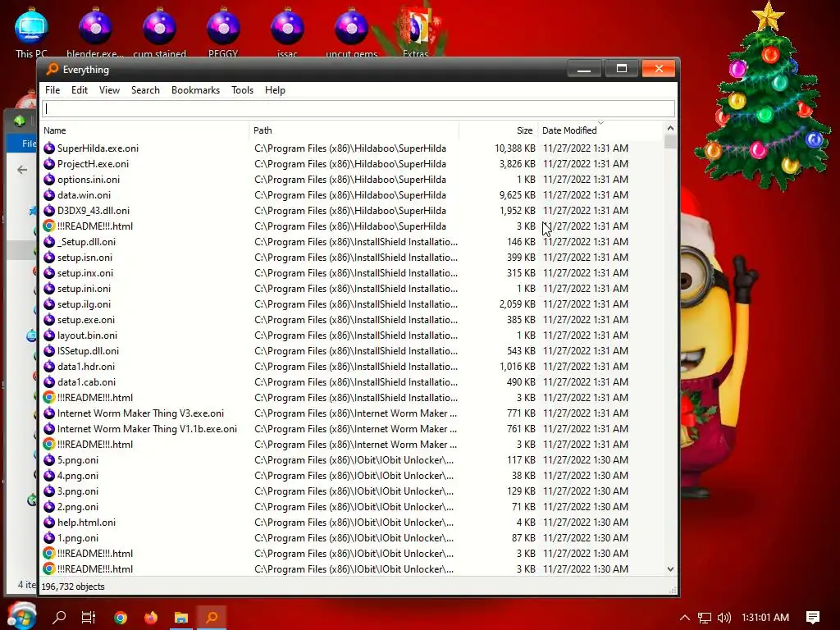Click the scroll-down arrow of results list

(670, 569)
